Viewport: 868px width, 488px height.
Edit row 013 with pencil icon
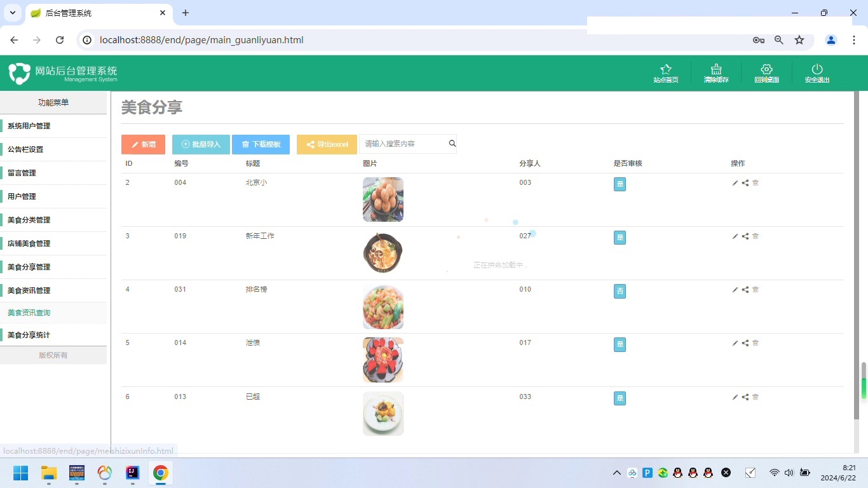[x=735, y=397]
